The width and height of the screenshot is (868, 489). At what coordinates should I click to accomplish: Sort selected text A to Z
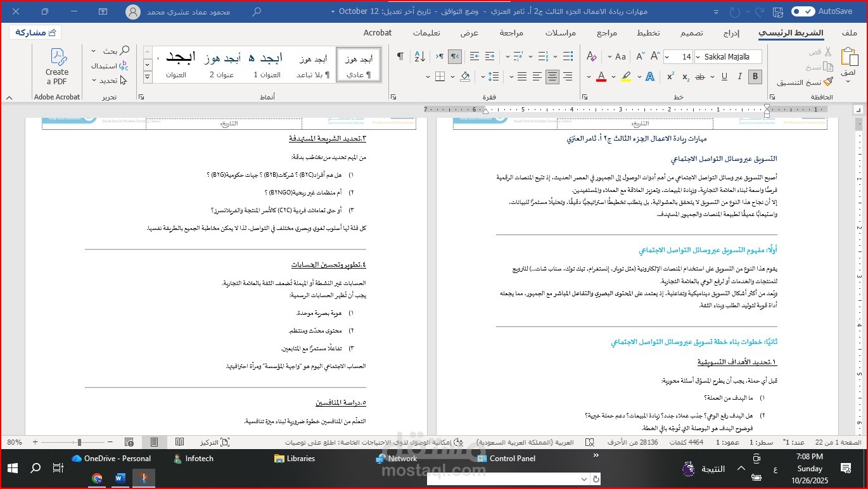(x=419, y=56)
